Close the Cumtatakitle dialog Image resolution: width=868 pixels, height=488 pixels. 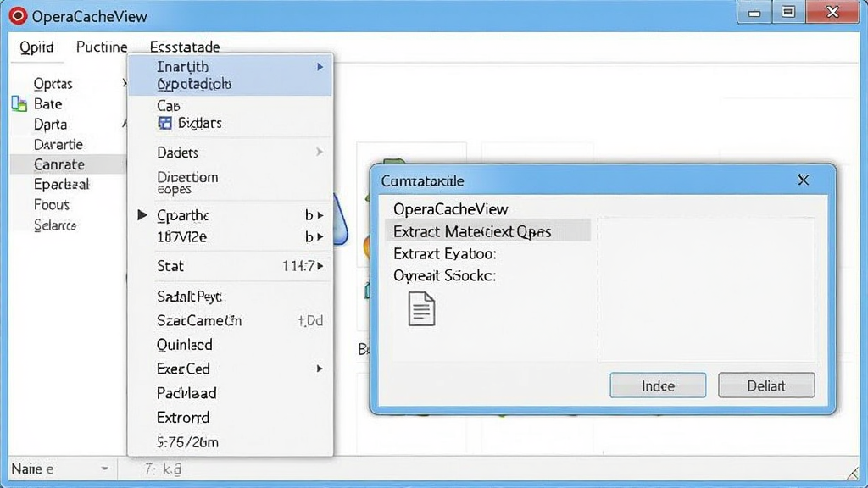click(x=804, y=180)
